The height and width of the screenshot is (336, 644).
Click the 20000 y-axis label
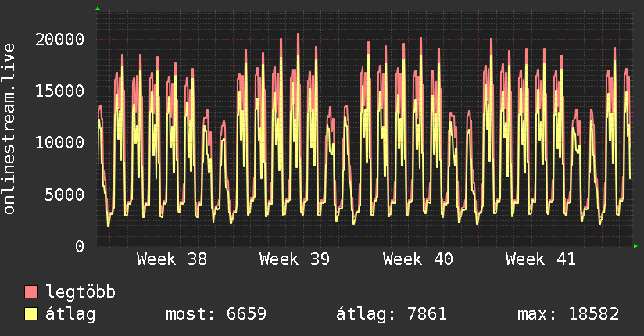tap(59, 39)
